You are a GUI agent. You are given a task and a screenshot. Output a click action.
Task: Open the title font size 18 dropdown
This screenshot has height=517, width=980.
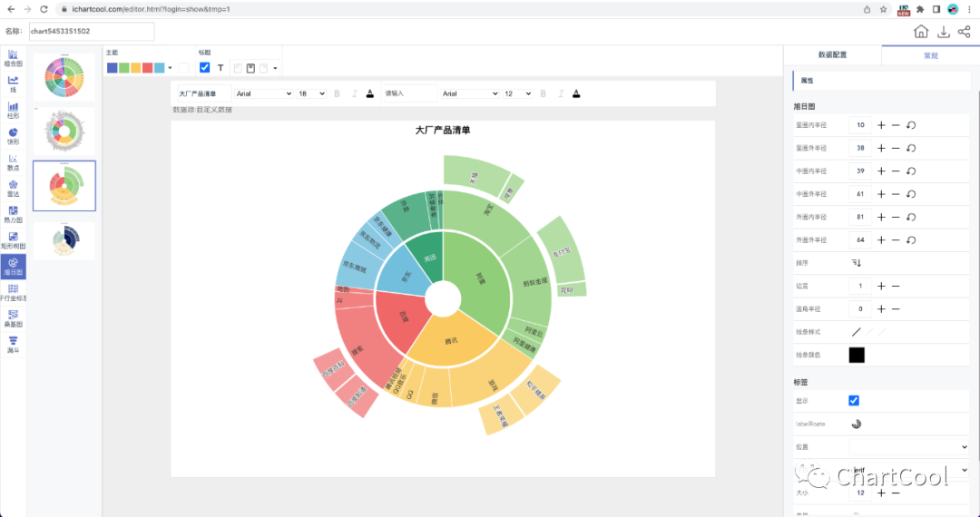(311, 93)
